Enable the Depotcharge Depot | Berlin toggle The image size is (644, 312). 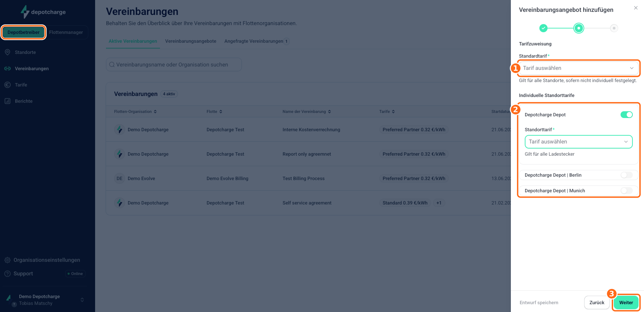point(627,175)
